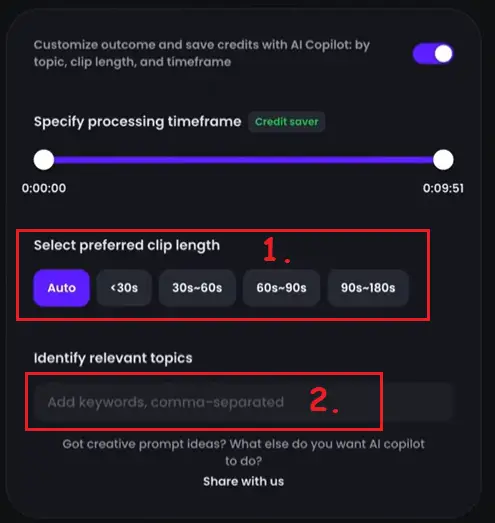495x523 pixels.
Task: Click the Identify relevant topics heading
Action: click(113, 358)
